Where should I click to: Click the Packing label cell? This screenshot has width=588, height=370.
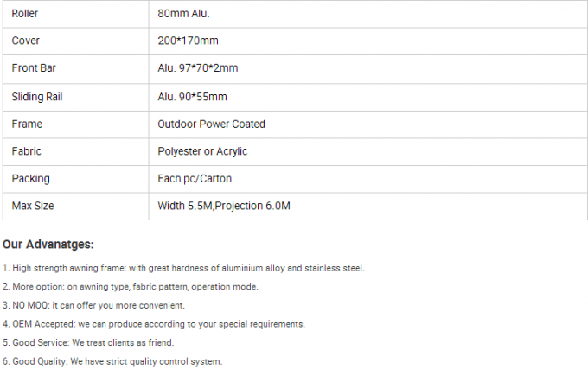[x=31, y=179]
